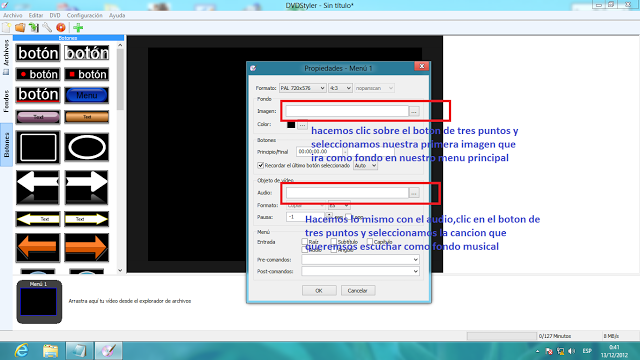Click the button list scrollbar up arrow
This screenshot has width=640, height=360.
point(120,45)
